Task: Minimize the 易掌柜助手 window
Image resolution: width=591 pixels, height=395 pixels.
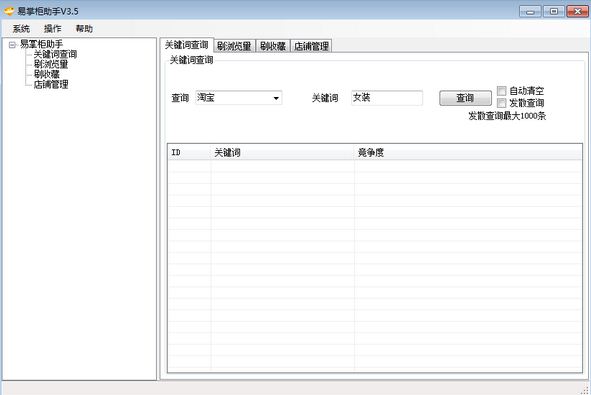Action: point(530,11)
